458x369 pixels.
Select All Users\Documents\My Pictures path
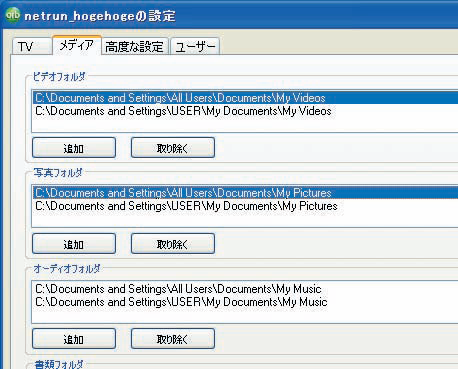click(x=246, y=193)
